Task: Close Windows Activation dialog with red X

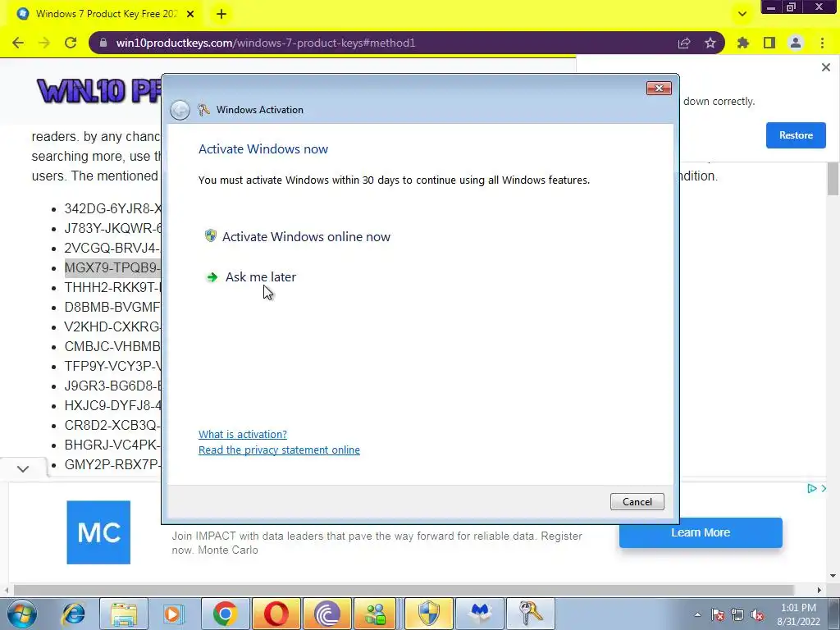Action: pos(659,88)
